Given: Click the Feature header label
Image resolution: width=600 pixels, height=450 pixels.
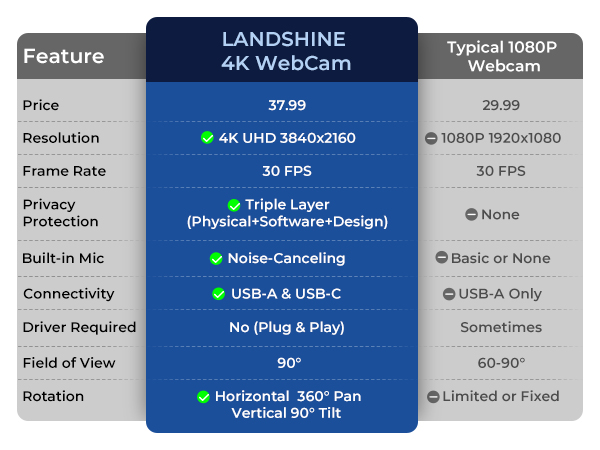Looking at the screenshot, I should pos(64,56).
